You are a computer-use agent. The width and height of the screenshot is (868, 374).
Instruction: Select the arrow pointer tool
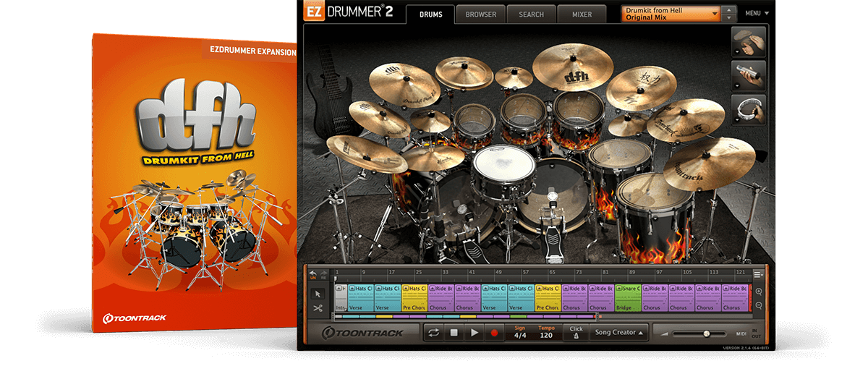(318, 294)
